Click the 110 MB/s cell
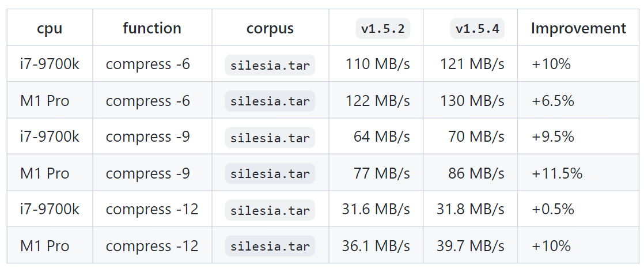This screenshot has width=644, height=269. point(378,65)
